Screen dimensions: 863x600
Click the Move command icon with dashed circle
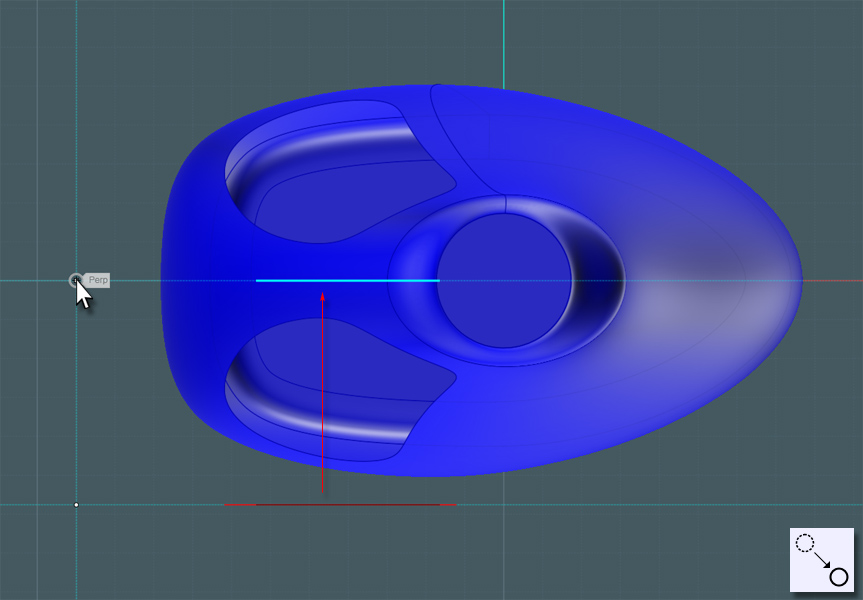(822, 560)
